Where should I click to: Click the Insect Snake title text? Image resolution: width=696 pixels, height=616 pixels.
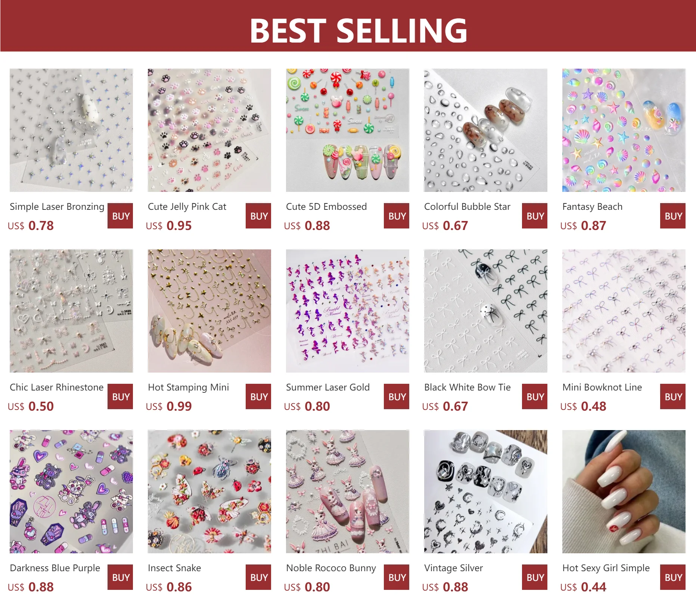pyautogui.click(x=174, y=568)
